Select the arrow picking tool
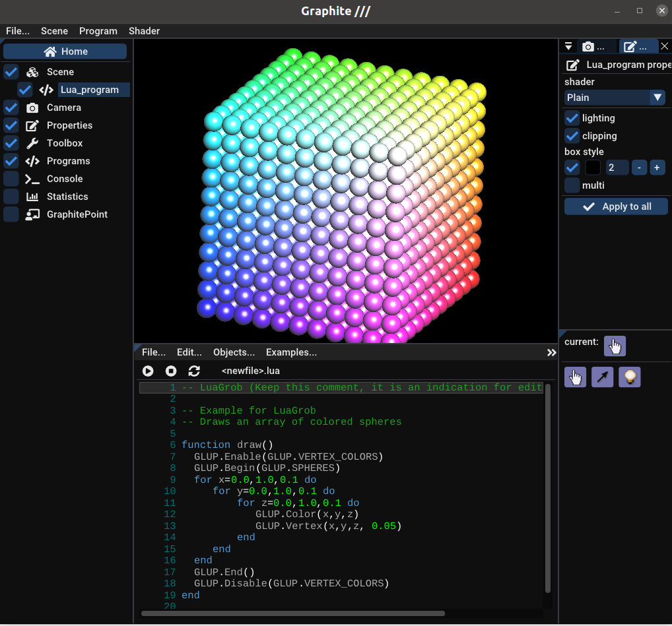Screen dimensions: 672x626 602,377
